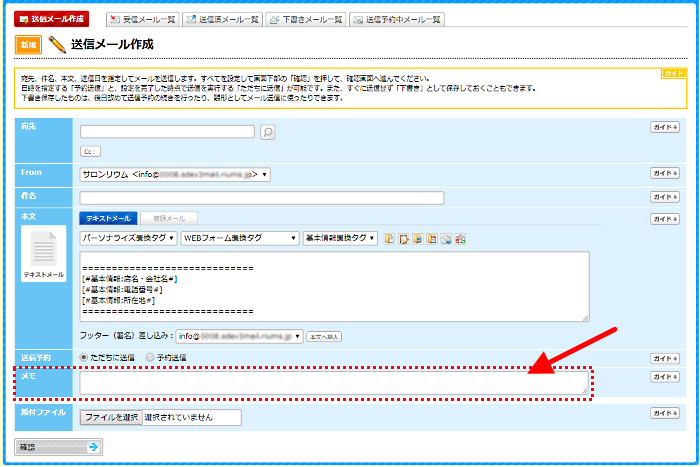
Task: Click the last icon in body editor toolbar
Action: tap(460, 239)
